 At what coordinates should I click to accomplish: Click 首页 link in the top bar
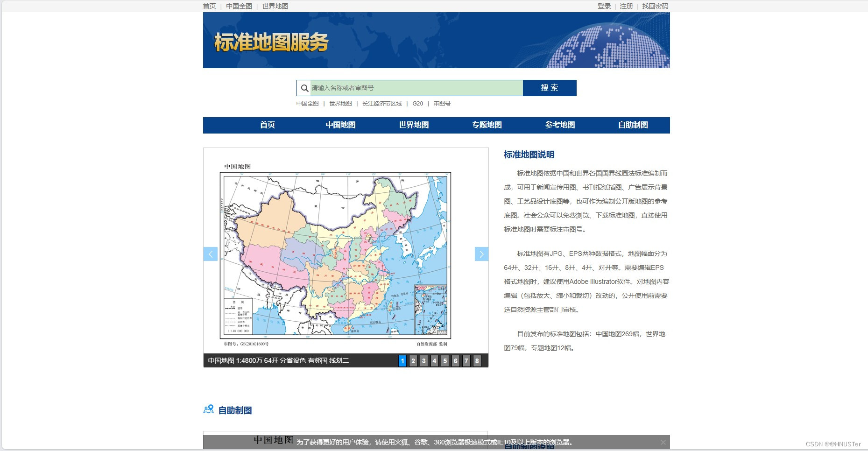point(210,6)
